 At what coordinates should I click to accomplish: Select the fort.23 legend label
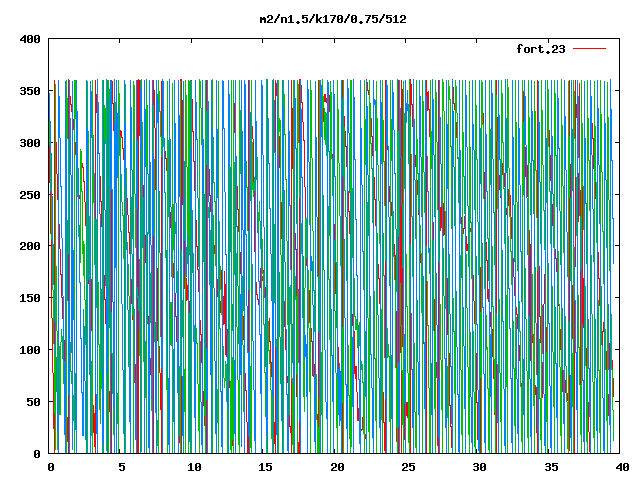pyautogui.click(x=541, y=49)
